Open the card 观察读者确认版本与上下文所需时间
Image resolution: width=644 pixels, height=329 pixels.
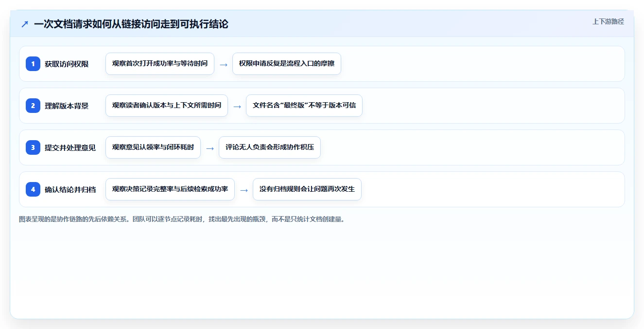point(167,106)
